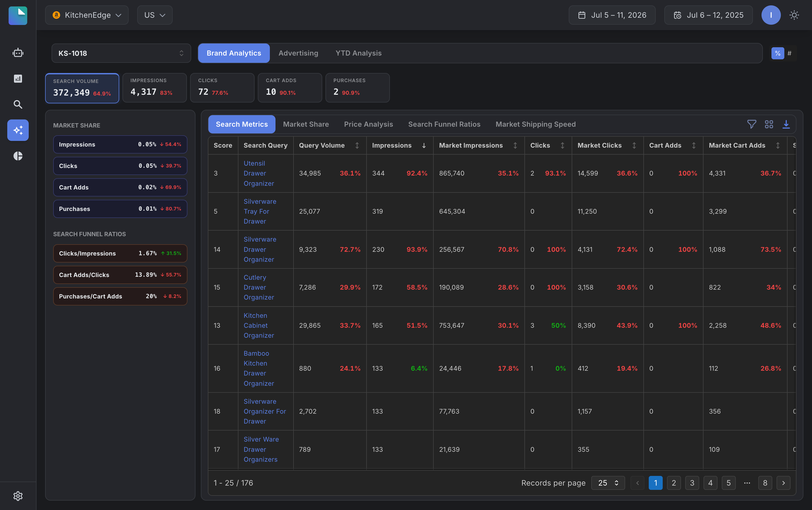Viewport: 812px width, 510px height.
Task: Open the user avatar menu 'I'
Action: [771, 15]
